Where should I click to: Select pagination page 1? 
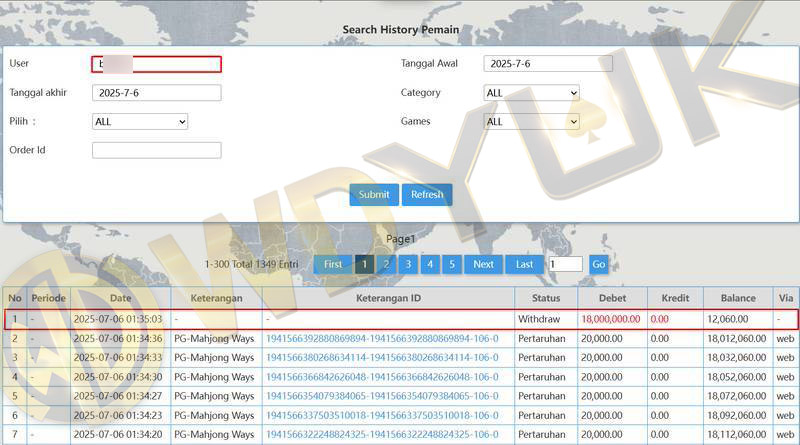pyautogui.click(x=364, y=264)
